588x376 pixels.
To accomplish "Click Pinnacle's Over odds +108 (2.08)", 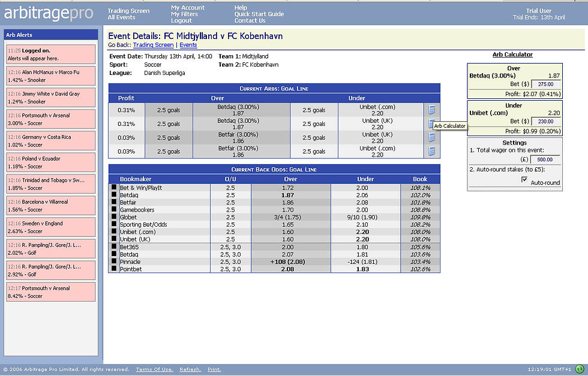I will click(287, 261).
